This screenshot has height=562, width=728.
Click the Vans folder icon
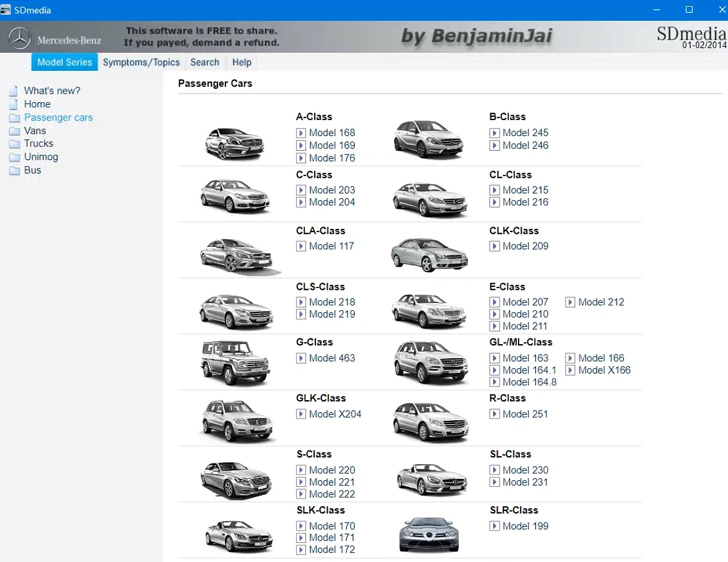[x=14, y=131]
